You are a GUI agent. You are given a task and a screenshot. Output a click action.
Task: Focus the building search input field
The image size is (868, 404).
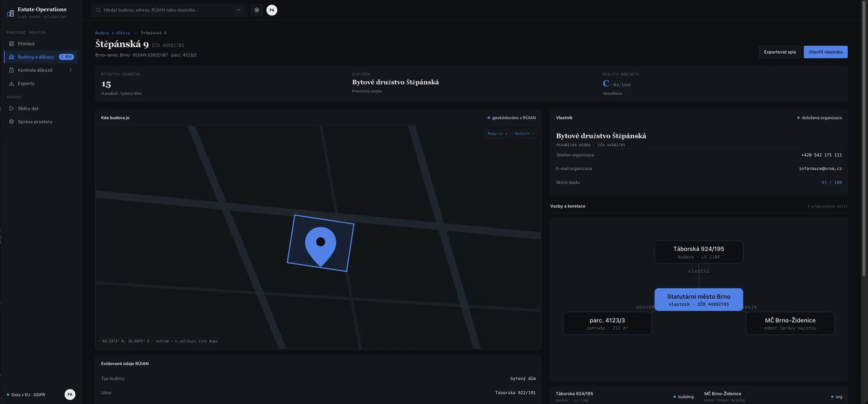(168, 10)
